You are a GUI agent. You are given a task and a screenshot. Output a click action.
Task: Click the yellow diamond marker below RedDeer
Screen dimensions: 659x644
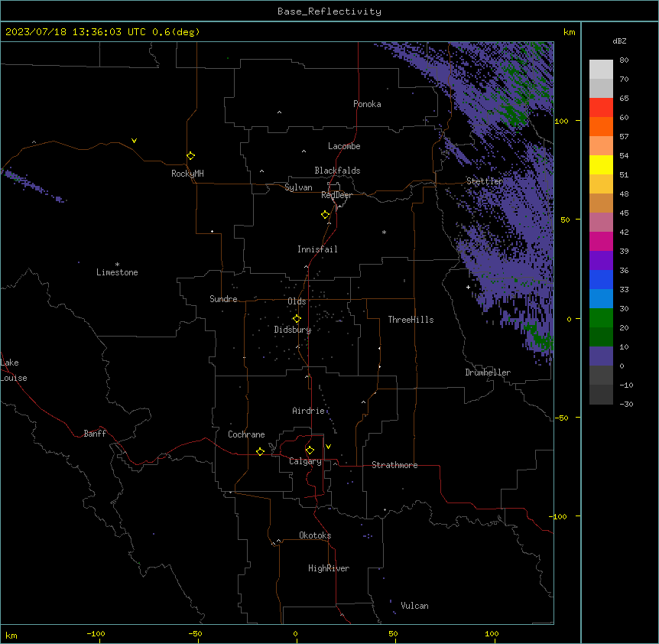pos(326,215)
